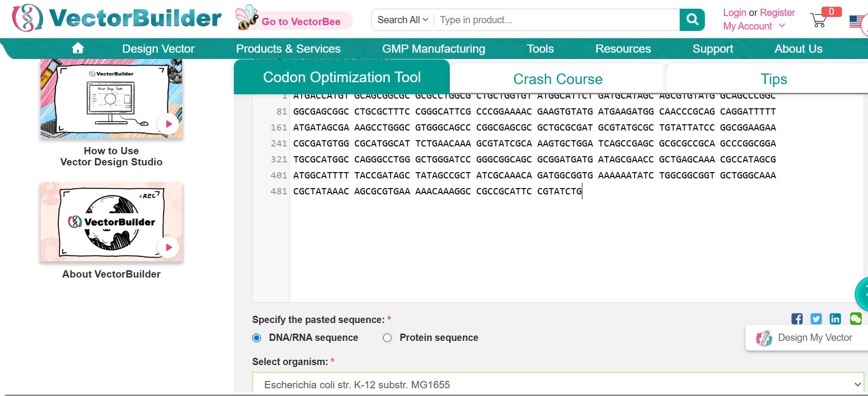Click the VectorBuilder logo
Screen dimensions: 868x396
pyautogui.click(x=117, y=18)
